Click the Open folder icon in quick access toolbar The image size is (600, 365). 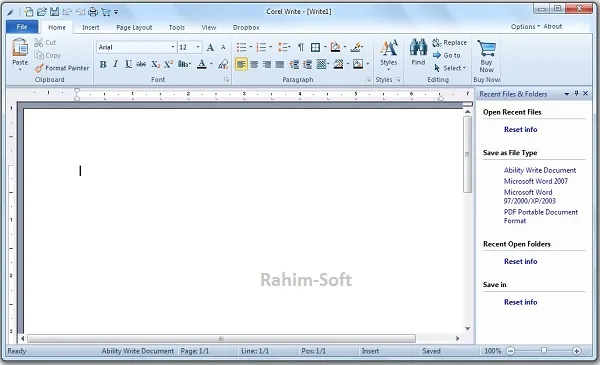point(41,12)
